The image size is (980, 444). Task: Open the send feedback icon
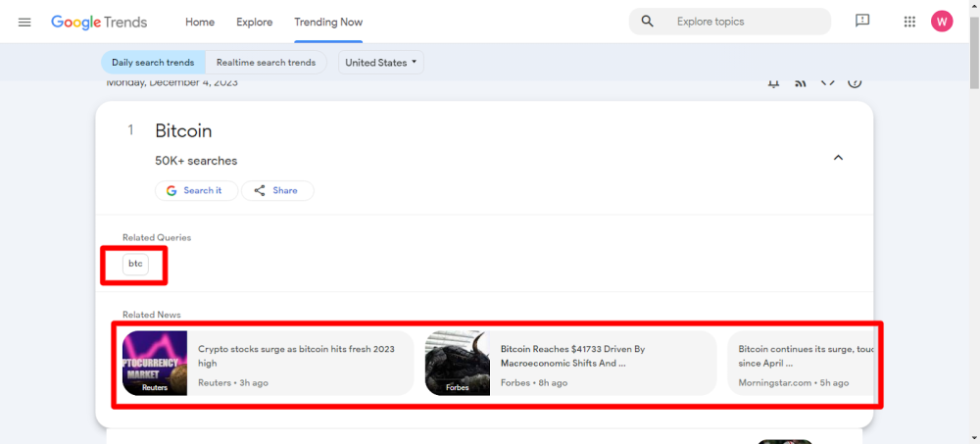click(x=862, y=22)
